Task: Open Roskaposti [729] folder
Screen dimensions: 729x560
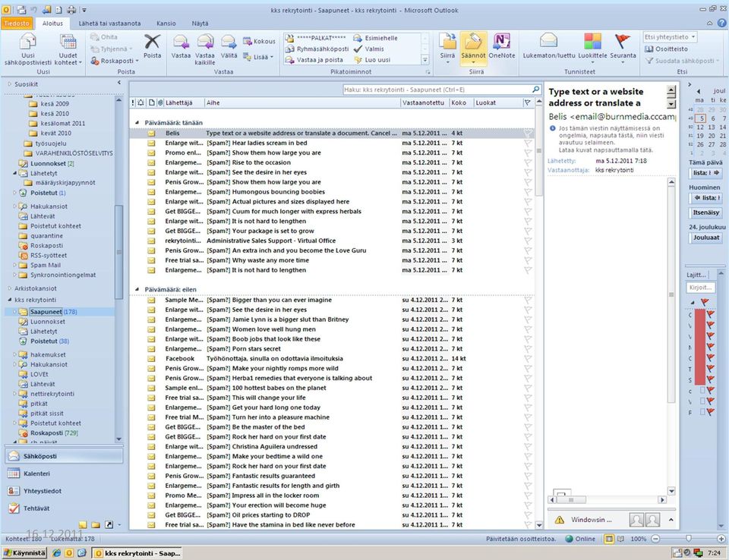Action: (x=54, y=433)
